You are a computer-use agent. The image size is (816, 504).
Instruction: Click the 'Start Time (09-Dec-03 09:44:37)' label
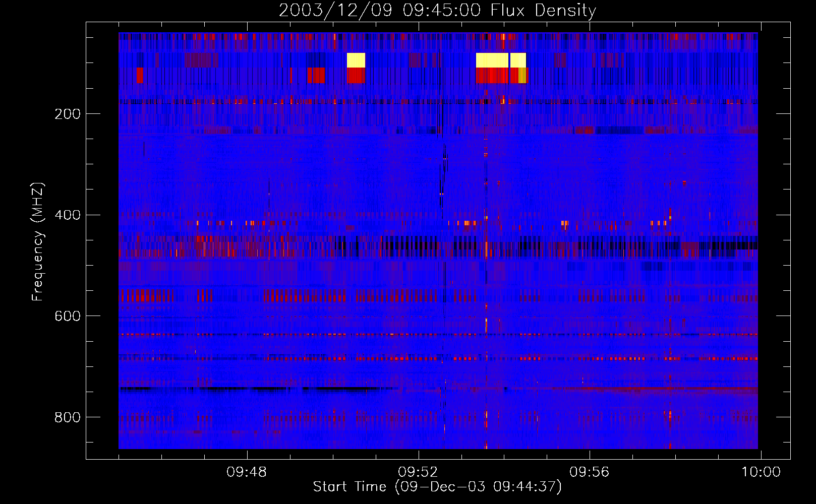click(x=437, y=487)
